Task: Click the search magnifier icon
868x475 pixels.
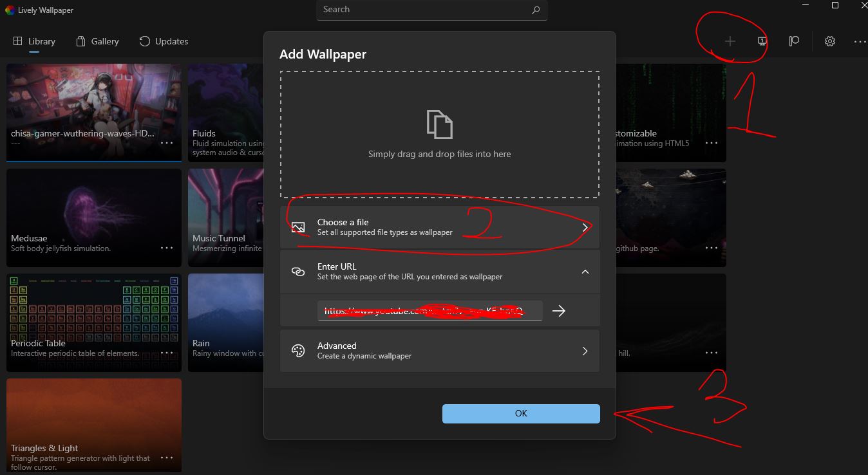Action: [536, 10]
